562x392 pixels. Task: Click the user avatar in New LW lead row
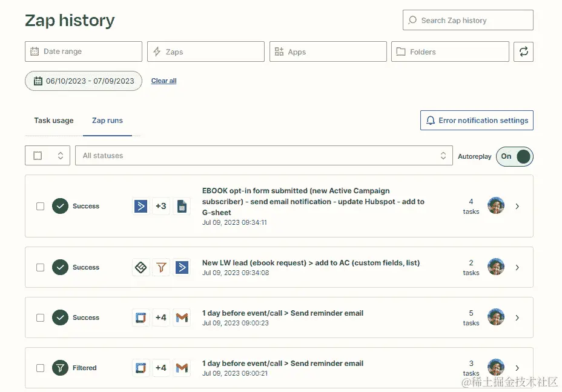point(496,267)
